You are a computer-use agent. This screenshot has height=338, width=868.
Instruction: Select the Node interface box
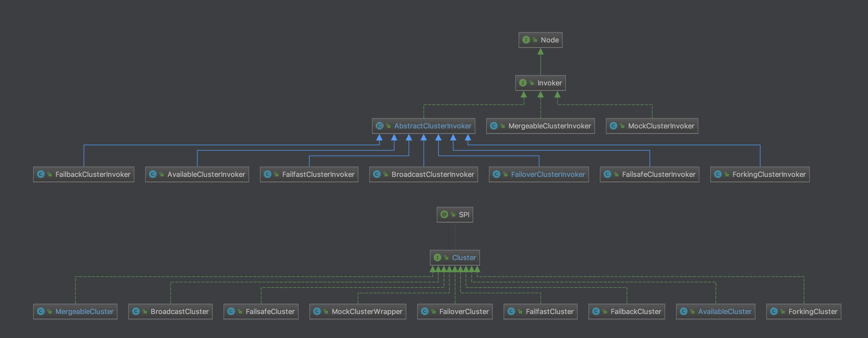541,40
